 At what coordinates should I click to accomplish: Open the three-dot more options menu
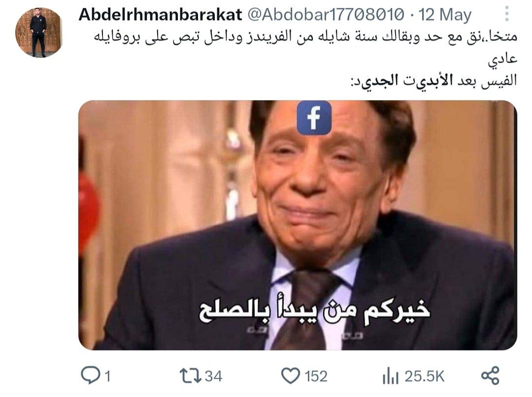point(507,14)
